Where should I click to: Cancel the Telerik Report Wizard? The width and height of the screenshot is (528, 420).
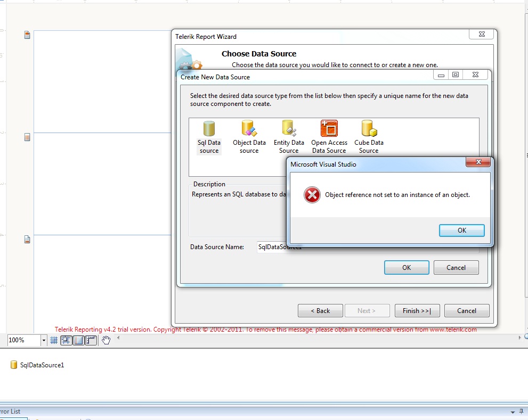click(x=467, y=311)
